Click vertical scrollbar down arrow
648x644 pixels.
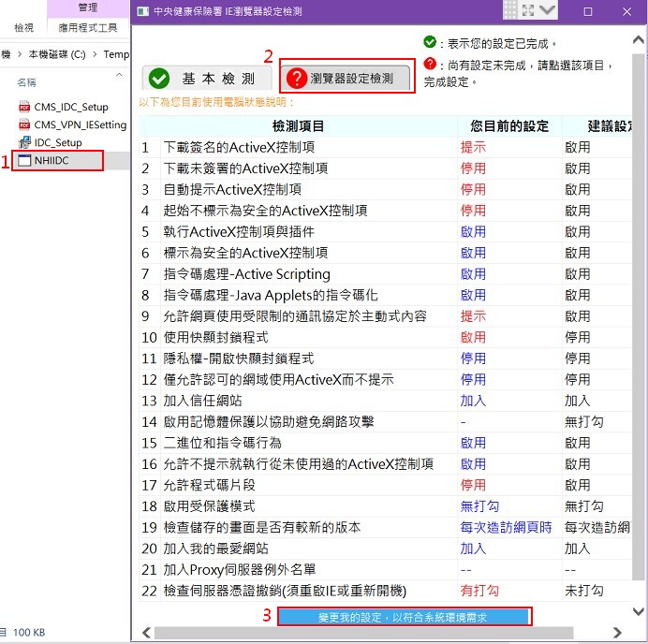[x=638, y=611]
